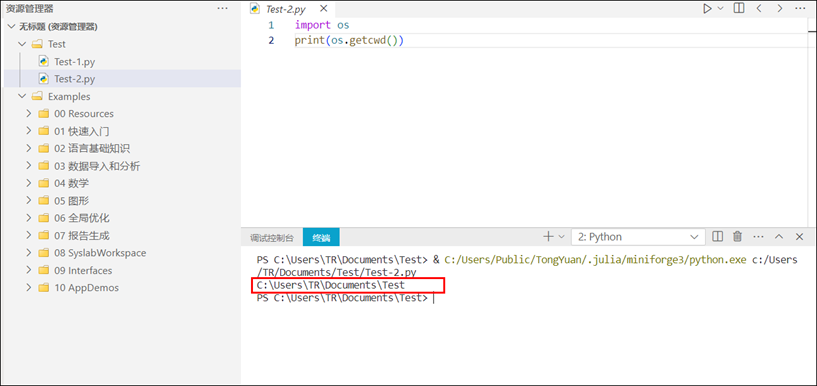Screen dimensions: 817x386
Task: Run the Python file with the play button
Action: 707,8
